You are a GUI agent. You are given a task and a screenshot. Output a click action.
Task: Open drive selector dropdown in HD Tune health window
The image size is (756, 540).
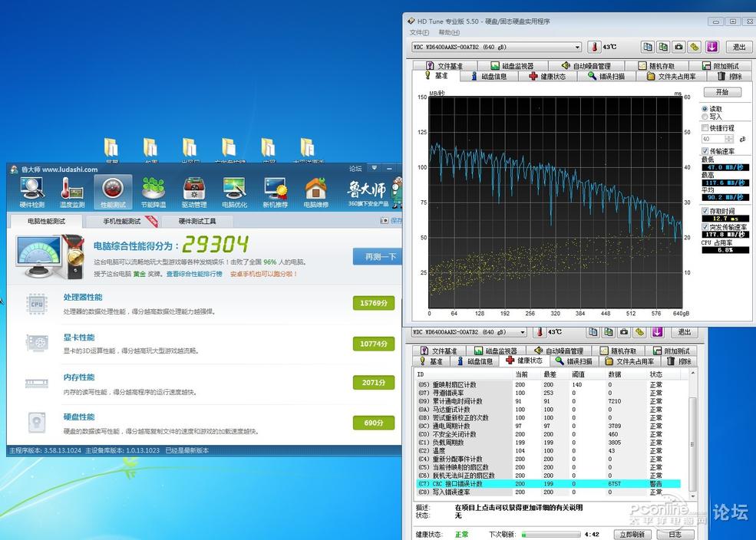[523, 332]
